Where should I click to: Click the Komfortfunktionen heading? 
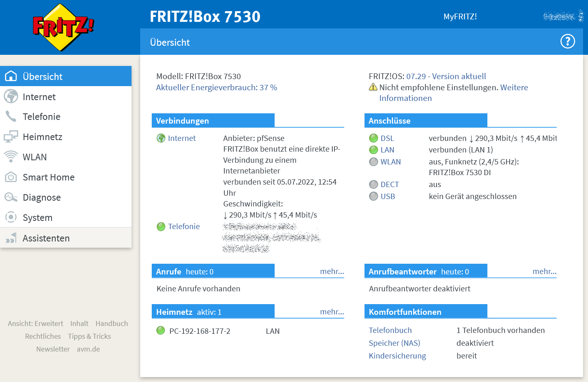(x=426, y=312)
